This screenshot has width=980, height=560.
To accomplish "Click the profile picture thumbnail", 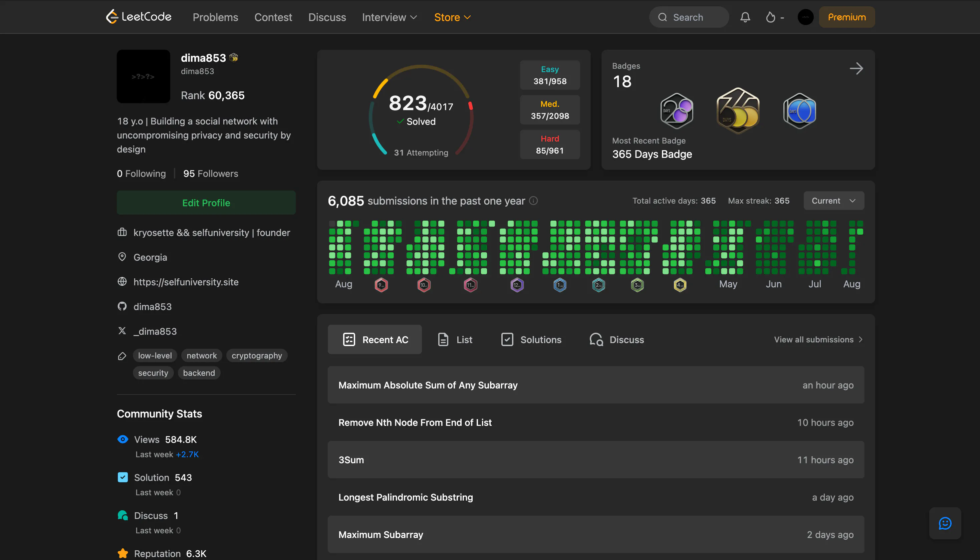I will (144, 76).
